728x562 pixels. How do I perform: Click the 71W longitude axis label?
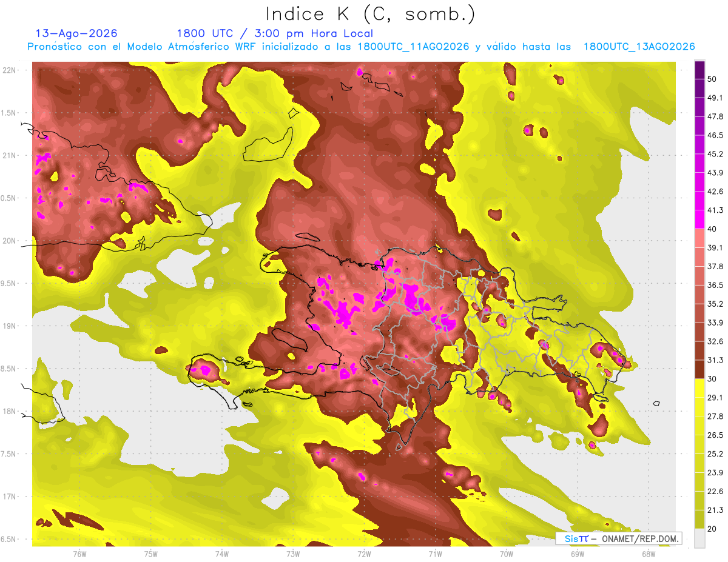[x=434, y=554]
